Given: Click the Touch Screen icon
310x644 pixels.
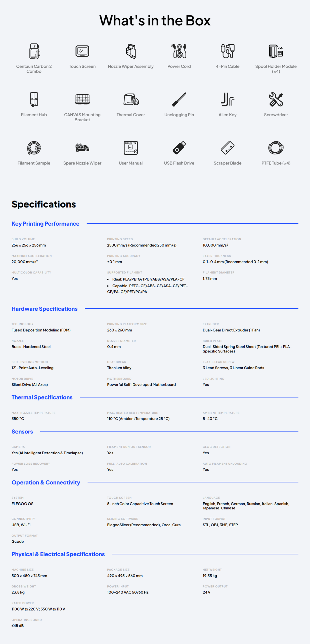Looking at the screenshot, I should (x=82, y=51).
